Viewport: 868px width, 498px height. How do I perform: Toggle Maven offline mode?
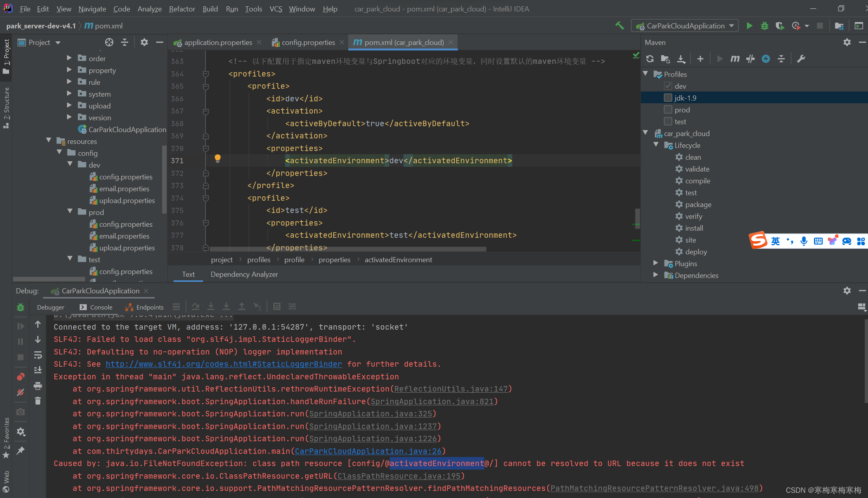[766, 58]
